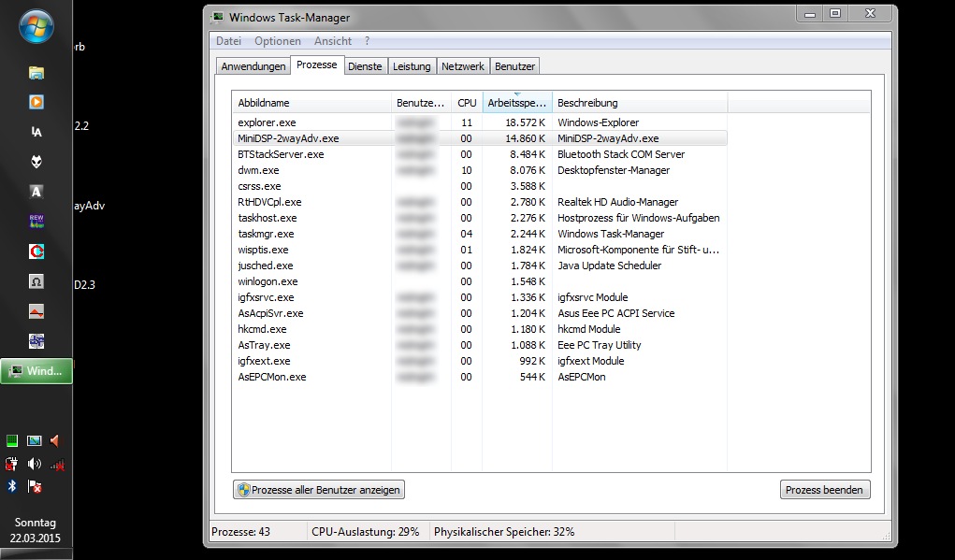Click the Task-Manager taskbar button
The width and height of the screenshot is (955, 560).
(x=36, y=371)
